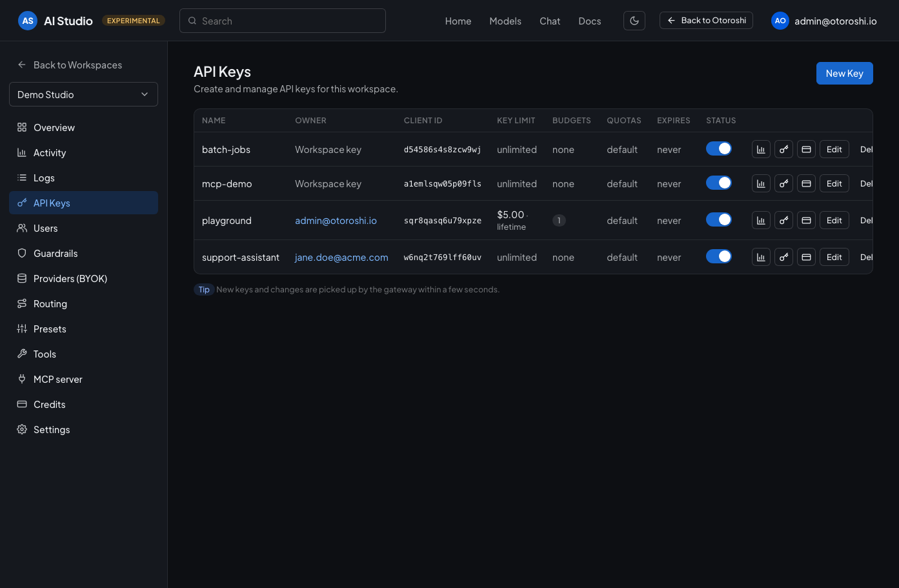Click Back to Otoroshi button

(706, 20)
